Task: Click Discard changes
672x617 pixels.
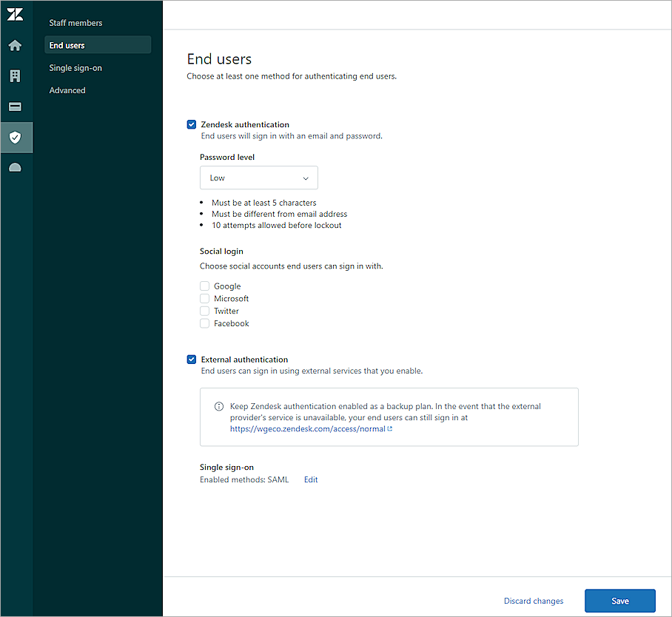Action: pos(533,601)
